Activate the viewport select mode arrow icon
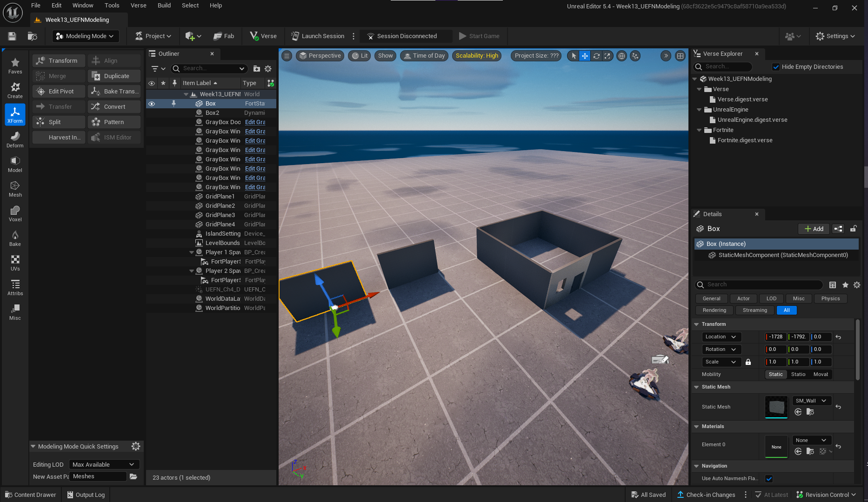This screenshot has height=502, width=868. (x=574, y=56)
